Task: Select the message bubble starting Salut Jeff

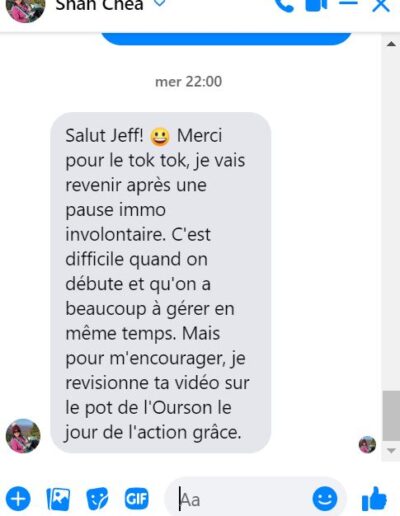Action: tap(161, 283)
